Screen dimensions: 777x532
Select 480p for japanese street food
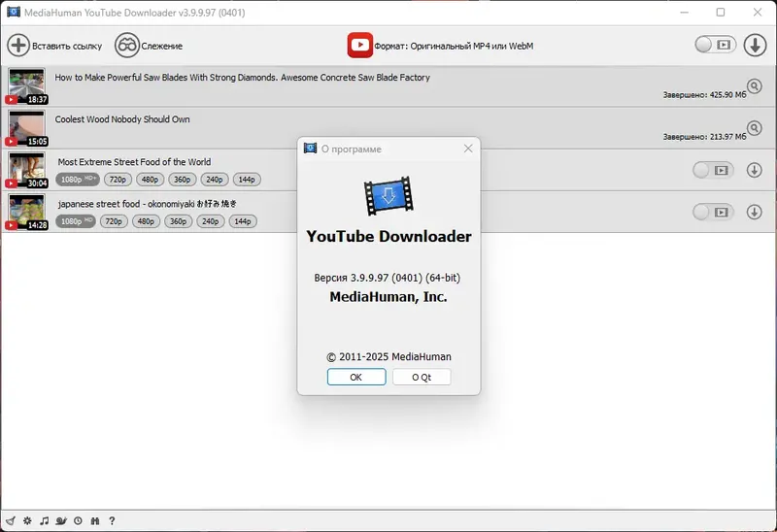[147, 221]
